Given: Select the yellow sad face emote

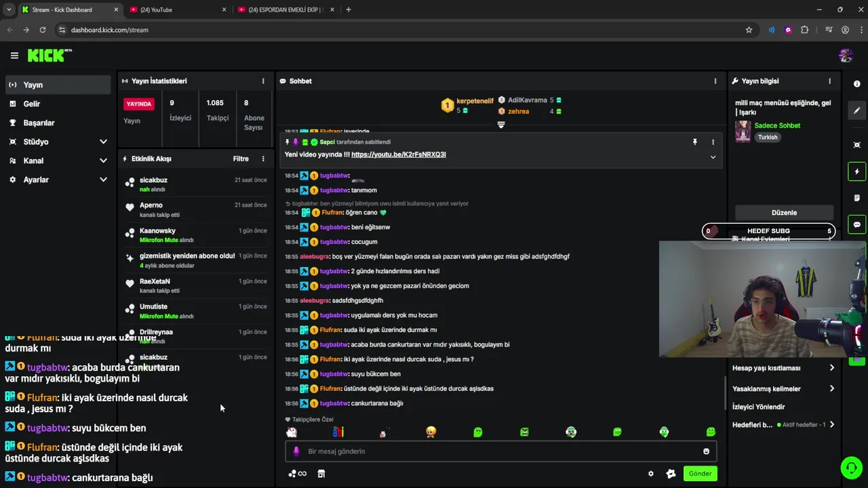Looking at the screenshot, I should point(431,432).
